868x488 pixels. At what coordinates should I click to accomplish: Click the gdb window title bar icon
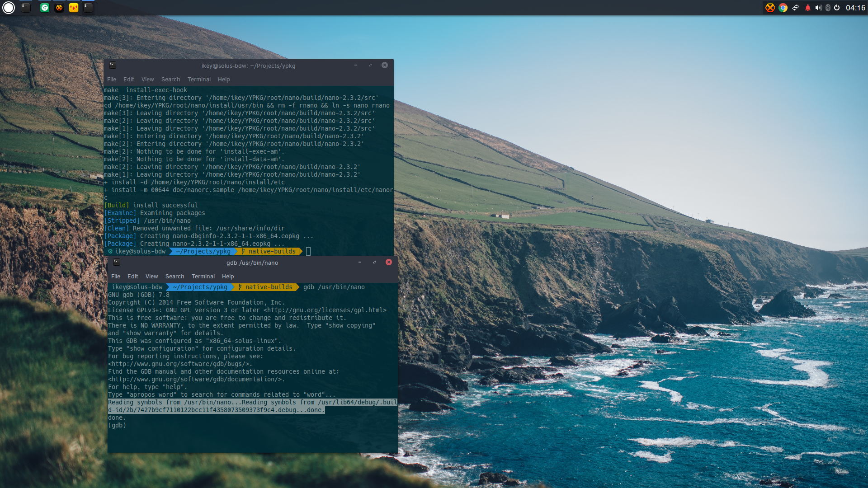point(117,262)
